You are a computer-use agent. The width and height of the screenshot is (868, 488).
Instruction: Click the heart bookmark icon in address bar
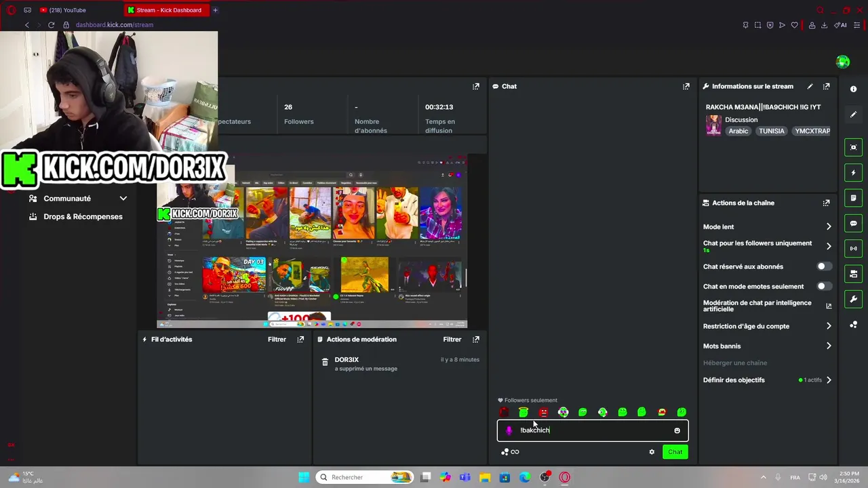(794, 25)
